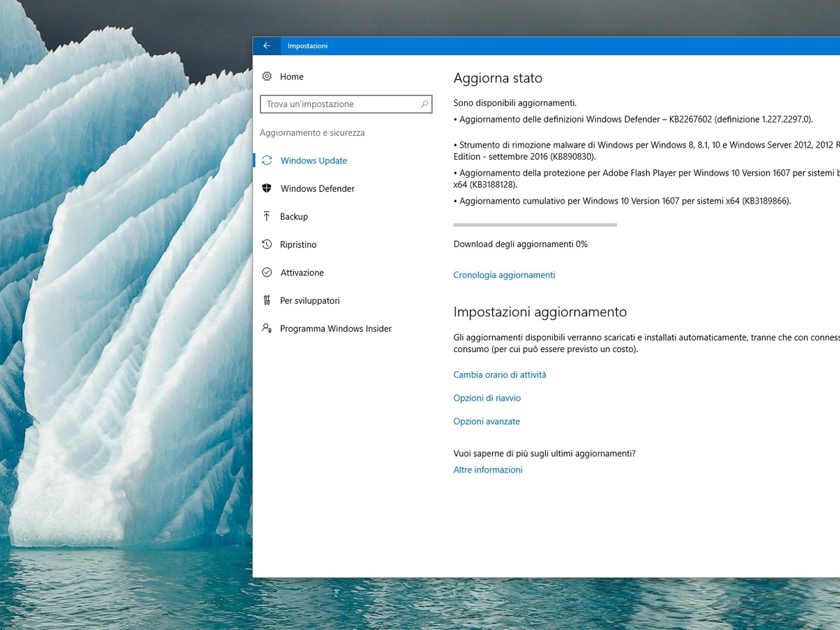The image size is (840, 630).
Task: Open Opzioni di riavvio
Action: pyautogui.click(x=487, y=398)
